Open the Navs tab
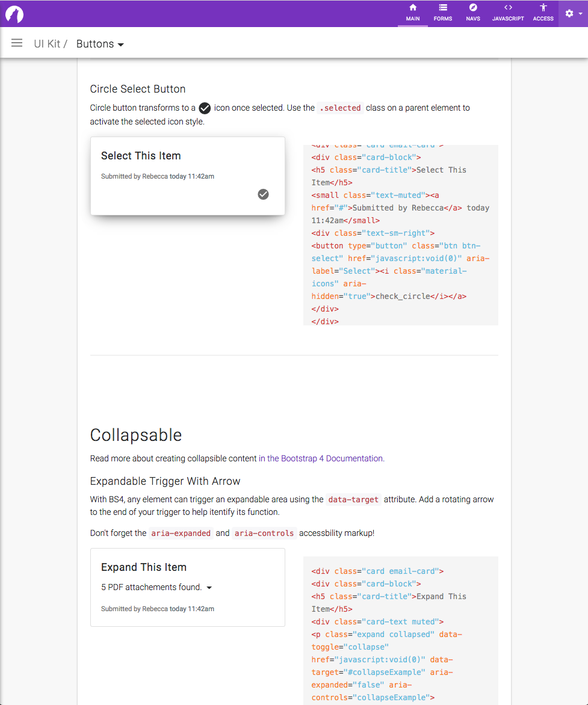The height and width of the screenshot is (705, 588). tap(473, 13)
